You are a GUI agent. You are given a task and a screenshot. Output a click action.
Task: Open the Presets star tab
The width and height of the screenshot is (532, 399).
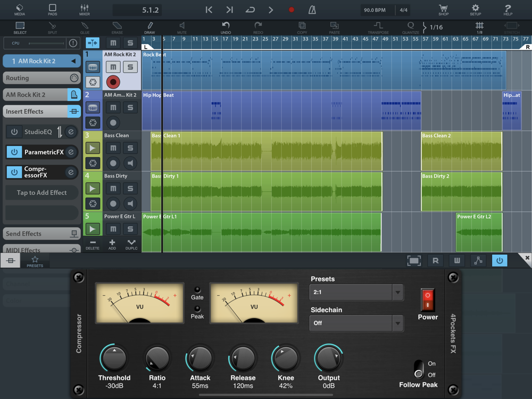[35, 261]
